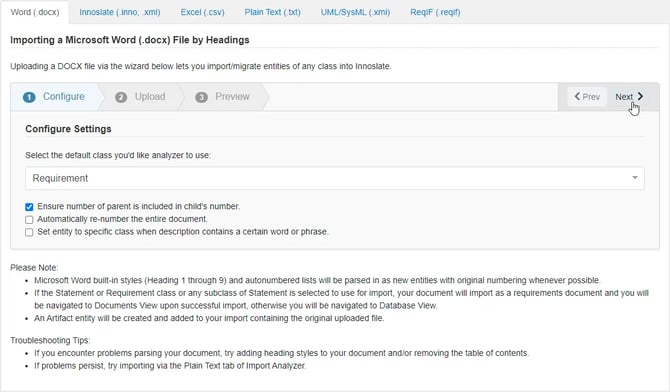Click the Configure Settings heading

pos(68,129)
